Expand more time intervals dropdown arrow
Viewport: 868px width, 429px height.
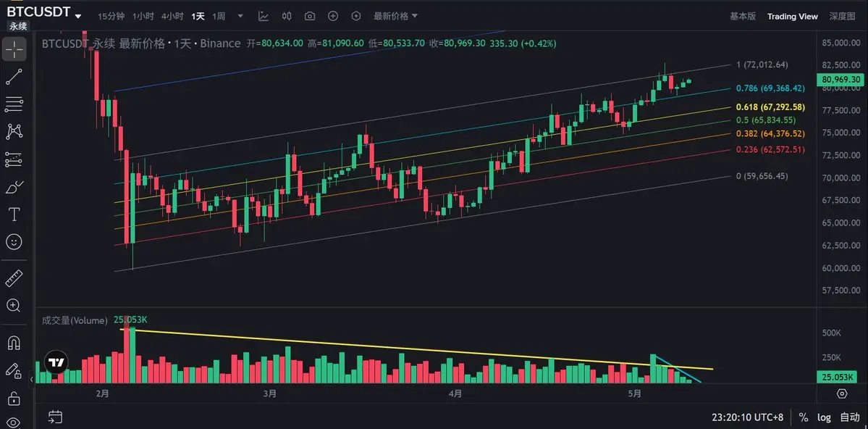[240, 16]
